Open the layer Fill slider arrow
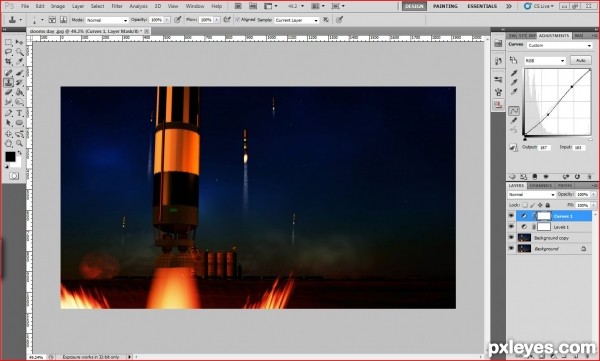Viewport: 600px width, 361px height. point(593,205)
